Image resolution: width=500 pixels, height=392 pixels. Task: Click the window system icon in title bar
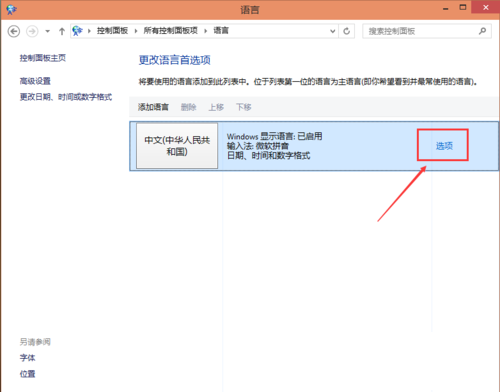11,9
